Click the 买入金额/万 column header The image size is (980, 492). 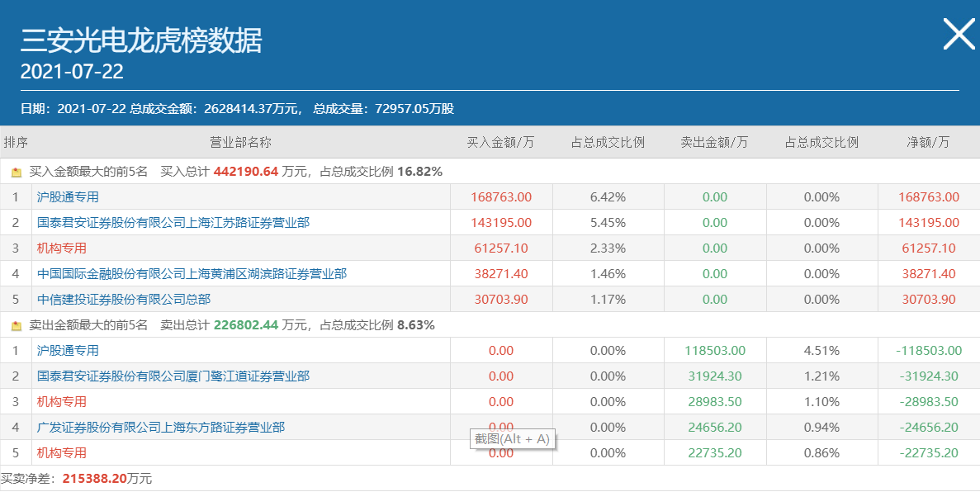pyautogui.click(x=501, y=142)
